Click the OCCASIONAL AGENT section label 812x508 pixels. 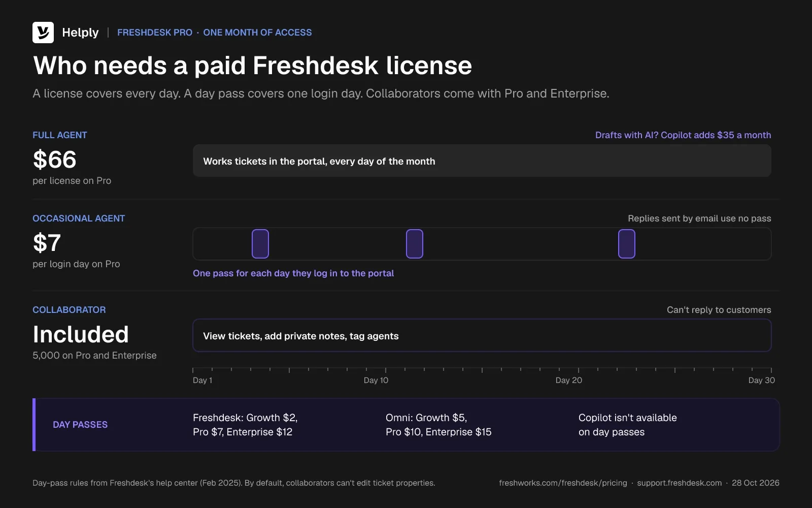click(x=79, y=218)
